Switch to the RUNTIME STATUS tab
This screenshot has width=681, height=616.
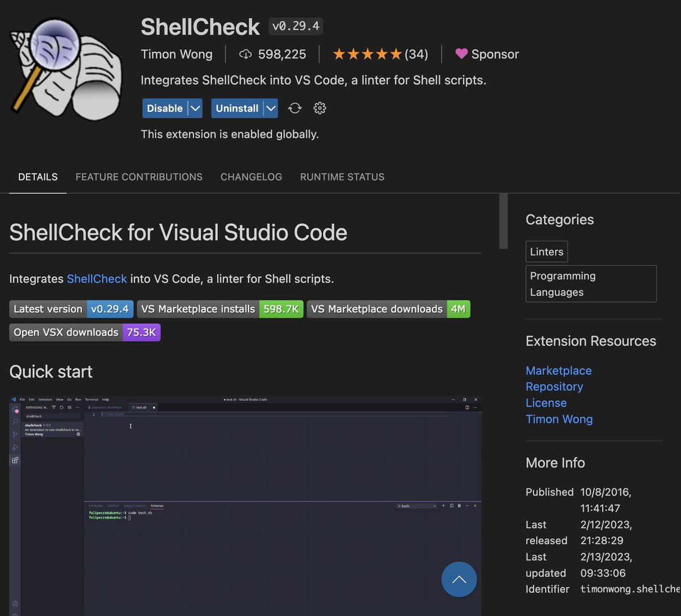[x=342, y=177]
